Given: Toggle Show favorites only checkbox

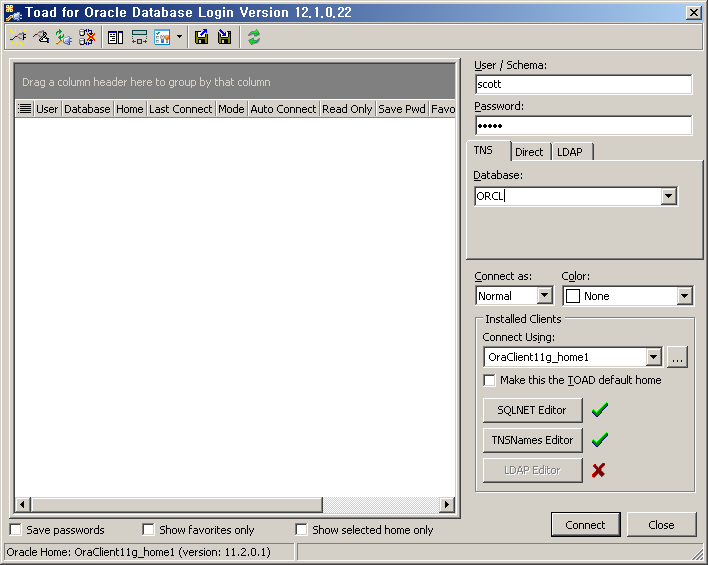Looking at the screenshot, I should tap(148, 530).
